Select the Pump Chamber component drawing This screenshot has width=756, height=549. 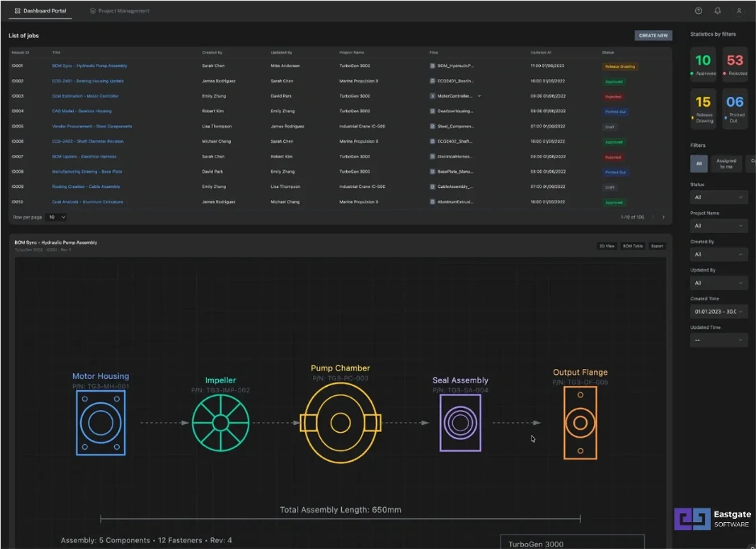coord(340,423)
